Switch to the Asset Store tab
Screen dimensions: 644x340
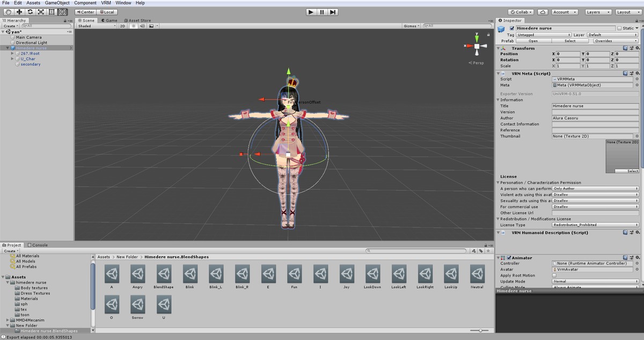(137, 20)
